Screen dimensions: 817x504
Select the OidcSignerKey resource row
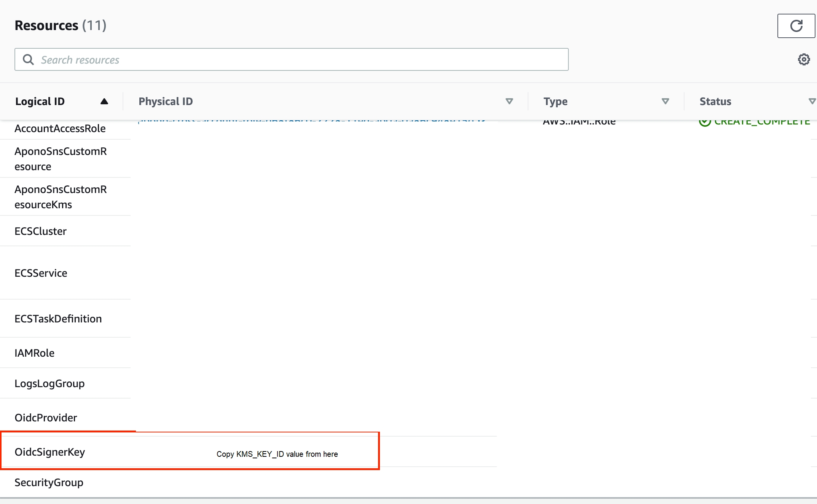point(50,452)
